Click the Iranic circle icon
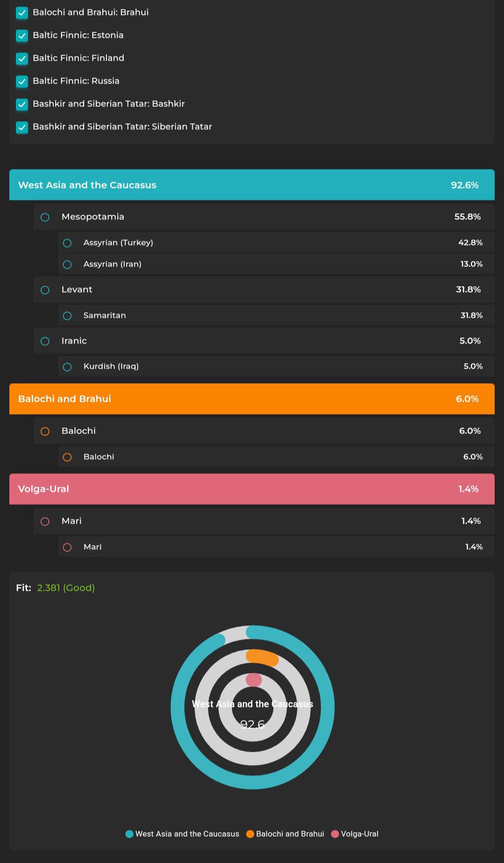The width and height of the screenshot is (504, 863). pyautogui.click(x=45, y=341)
